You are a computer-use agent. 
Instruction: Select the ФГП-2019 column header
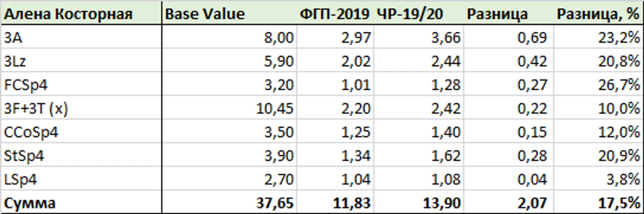pyautogui.click(x=334, y=14)
